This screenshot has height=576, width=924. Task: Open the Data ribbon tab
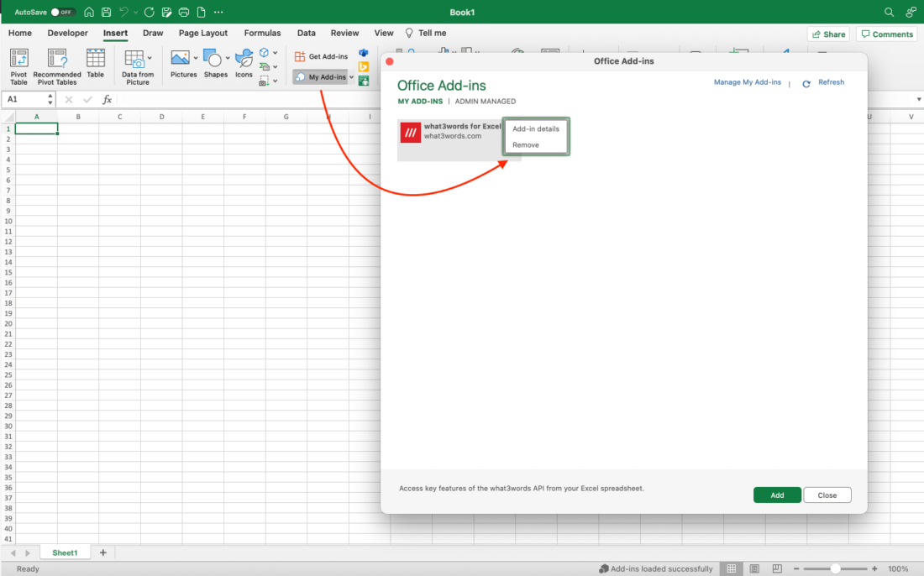(307, 33)
